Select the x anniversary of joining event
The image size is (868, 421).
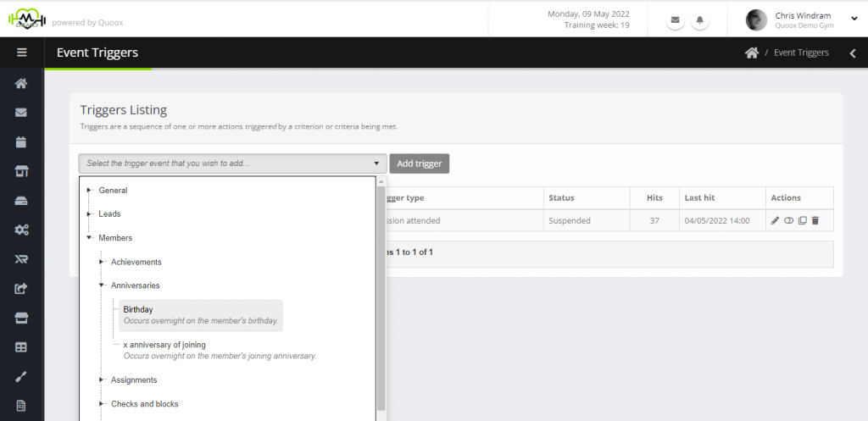pyautogui.click(x=220, y=350)
